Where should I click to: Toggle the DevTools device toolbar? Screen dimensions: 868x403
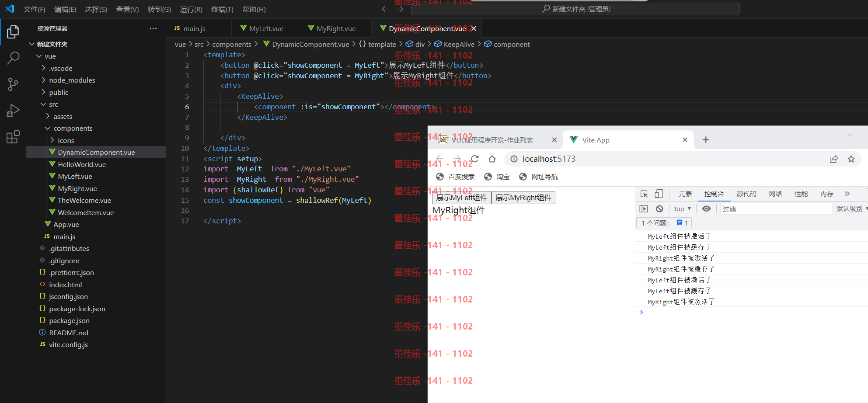click(x=659, y=194)
